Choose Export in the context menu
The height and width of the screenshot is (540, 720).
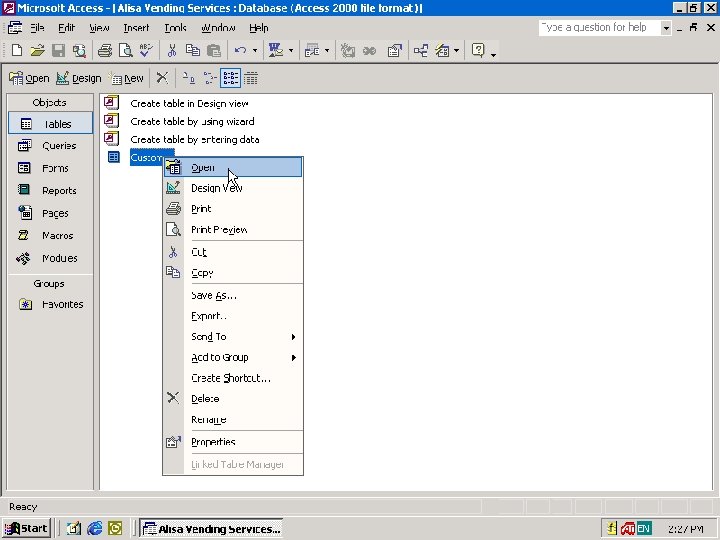pos(233,316)
